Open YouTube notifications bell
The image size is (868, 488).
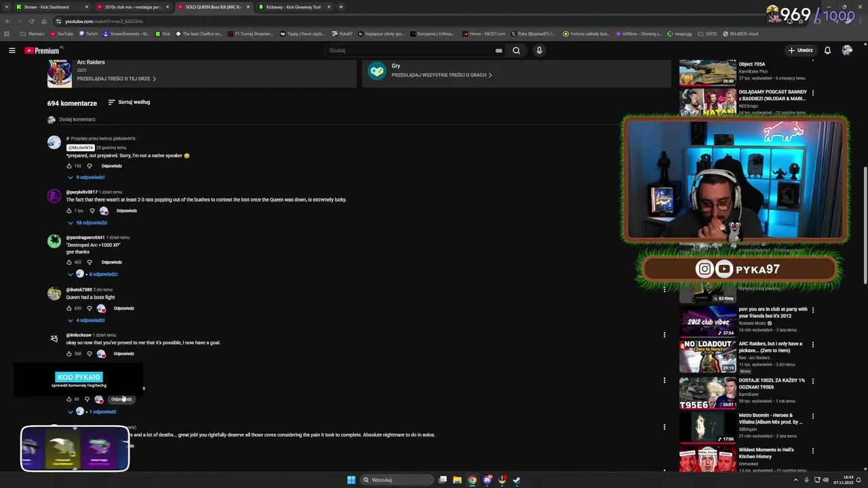click(x=827, y=50)
